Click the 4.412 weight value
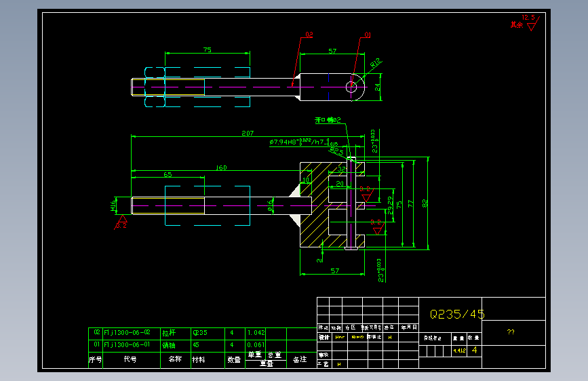The width and height of the screenshot is (588, 381). click(x=459, y=350)
